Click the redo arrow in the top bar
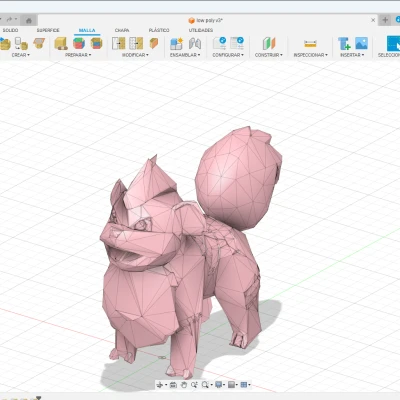Viewport: 400px width, 400px height. [9, 20]
